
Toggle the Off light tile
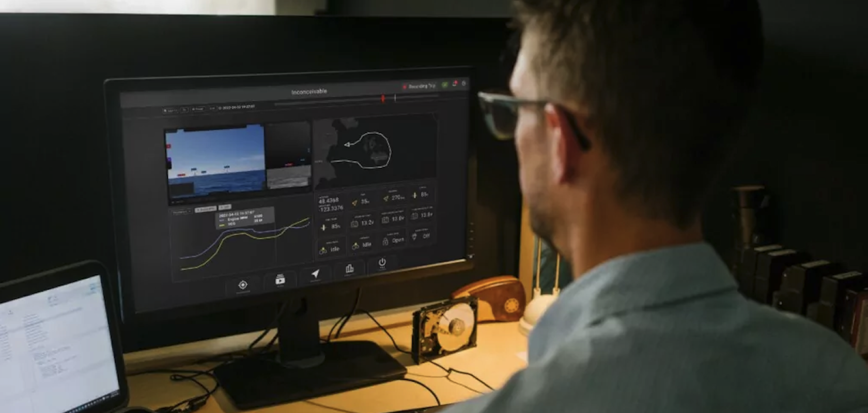(x=422, y=235)
